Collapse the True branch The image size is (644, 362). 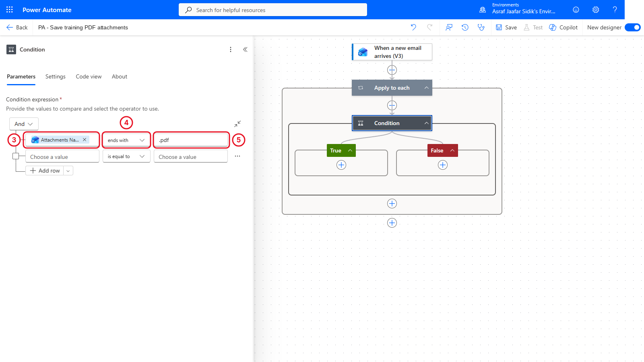[350, 150]
